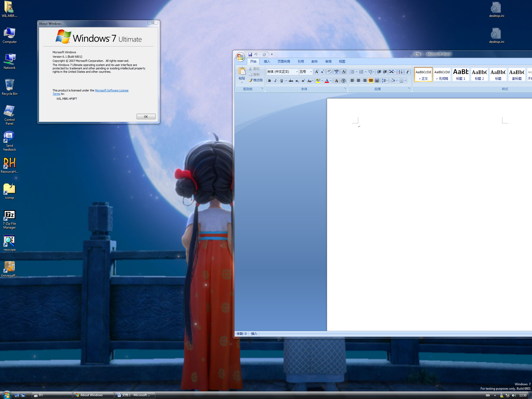
Task: Click the Paste clipboard icon
Action: coord(242,71)
